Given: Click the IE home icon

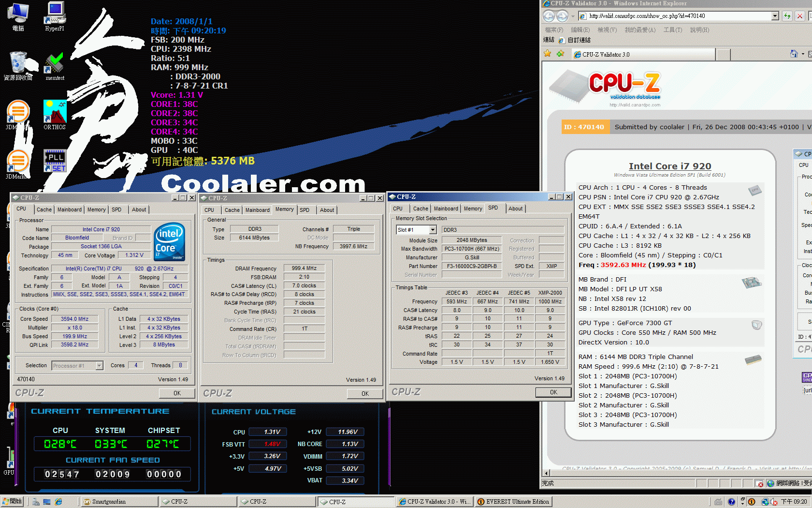Looking at the screenshot, I should tap(794, 54).
